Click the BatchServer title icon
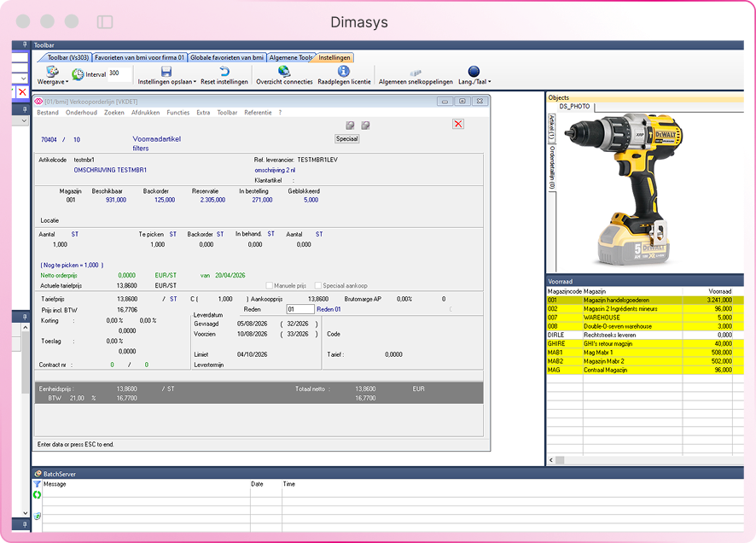Screen dimensions: 756x543 click(x=38, y=474)
